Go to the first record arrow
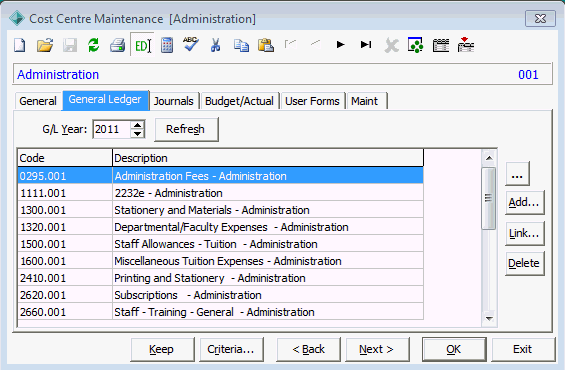The image size is (565, 370). 290,44
